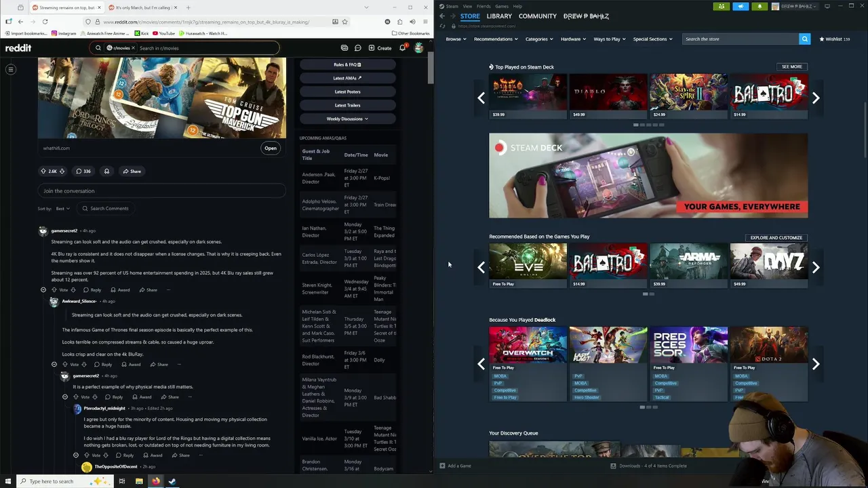
Task: Downvote the Reddit post beside the 2.6K count
Action: (x=62, y=171)
